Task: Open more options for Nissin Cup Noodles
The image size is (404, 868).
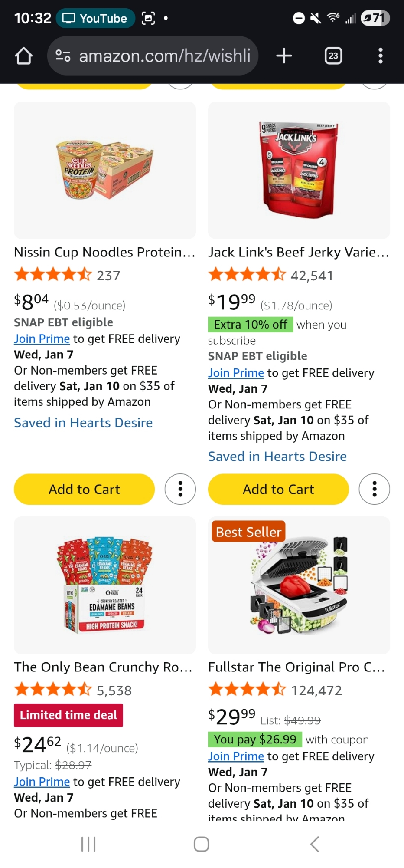Action: (x=180, y=489)
